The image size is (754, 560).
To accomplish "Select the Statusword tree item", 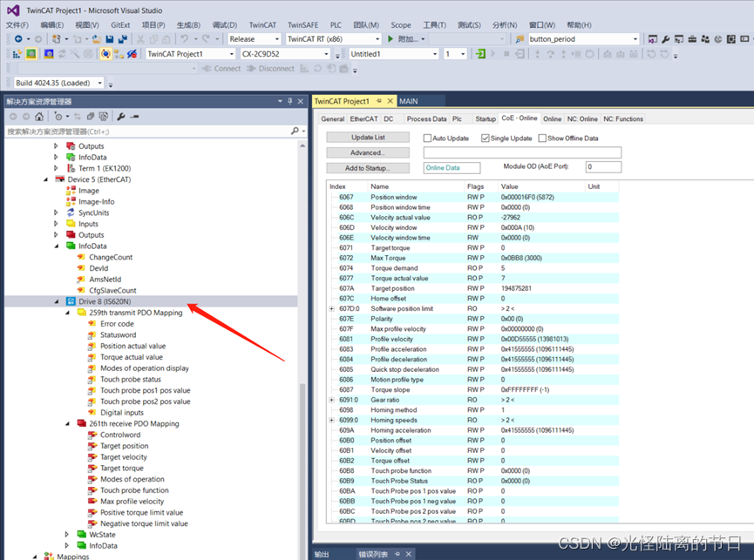I will click(x=118, y=334).
